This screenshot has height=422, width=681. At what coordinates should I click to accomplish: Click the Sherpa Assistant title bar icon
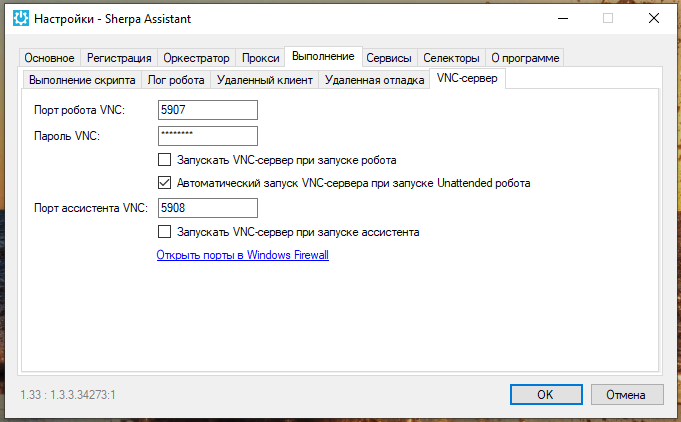20,18
